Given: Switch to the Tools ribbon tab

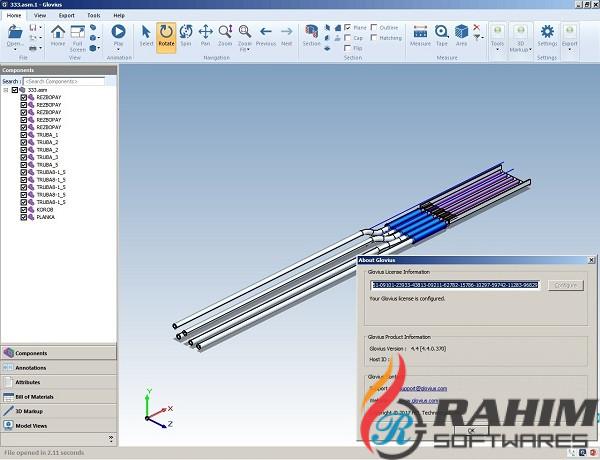Looking at the screenshot, I should tap(93, 15).
